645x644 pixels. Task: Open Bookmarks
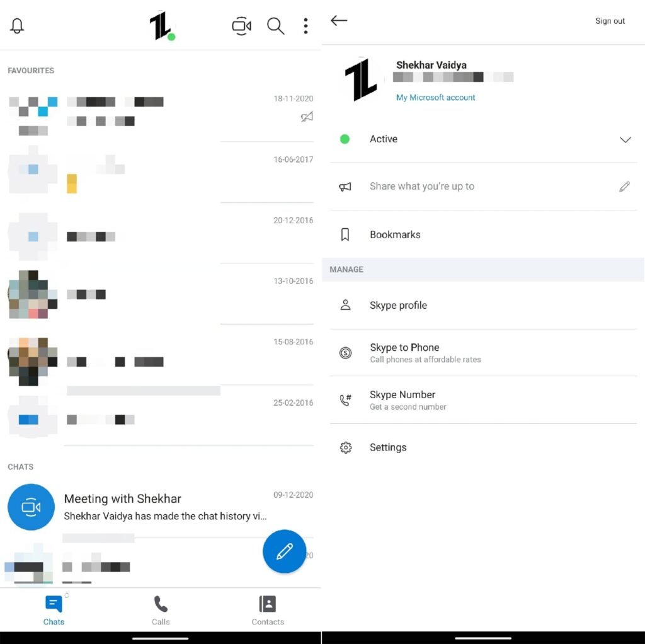click(483, 234)
